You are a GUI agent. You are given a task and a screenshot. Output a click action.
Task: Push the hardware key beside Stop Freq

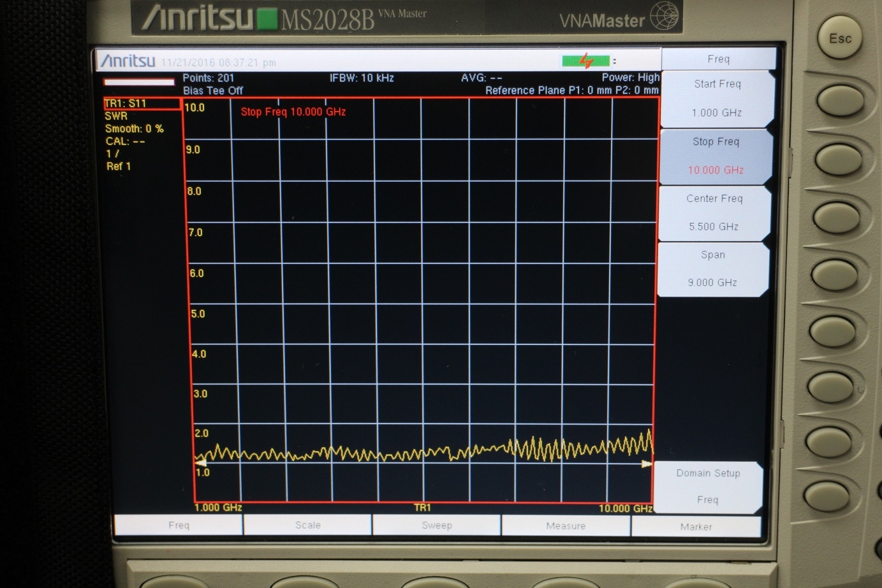click(x=839, y=159)
